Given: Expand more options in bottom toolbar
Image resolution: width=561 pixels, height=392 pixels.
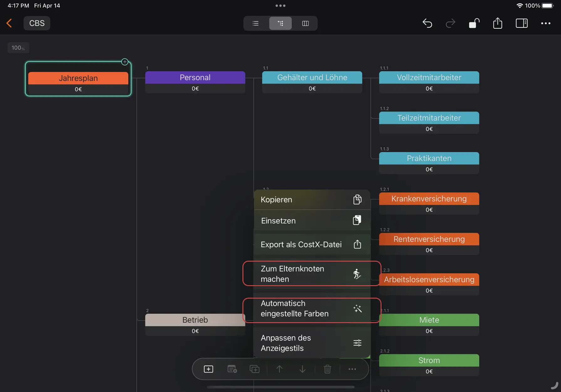Looking at the screenshot, I should [x=352, y=369].
